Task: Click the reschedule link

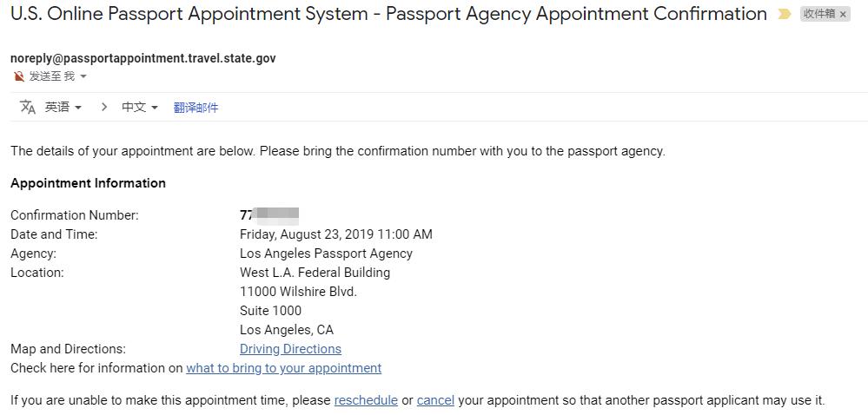Action: tap(366, 400)
